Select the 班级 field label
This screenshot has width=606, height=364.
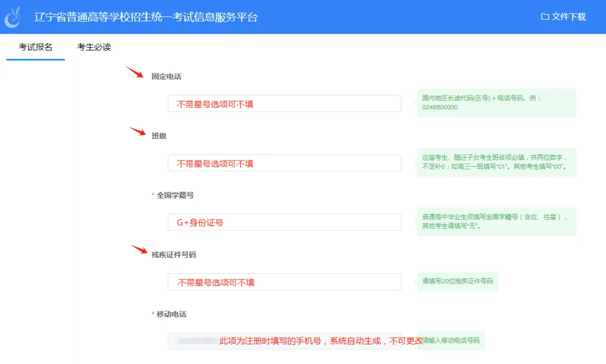pyautogui.click(x=159, y=136)
